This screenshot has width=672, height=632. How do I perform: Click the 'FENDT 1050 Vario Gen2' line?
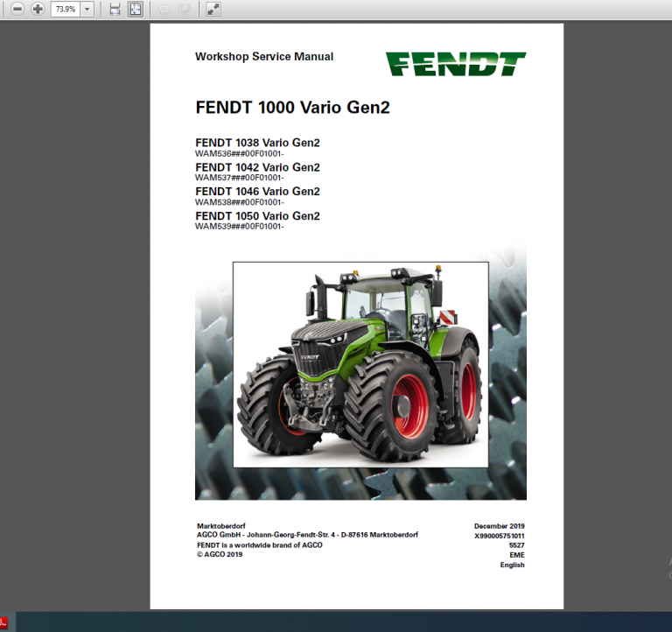click(257, 215)
